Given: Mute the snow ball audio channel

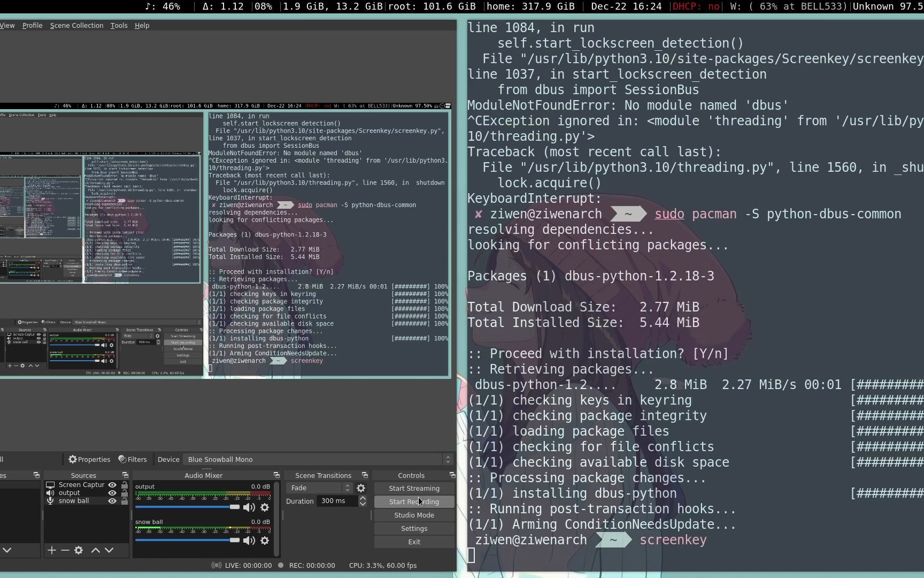Looking at the screenshot, I should [x=249, y=541].
